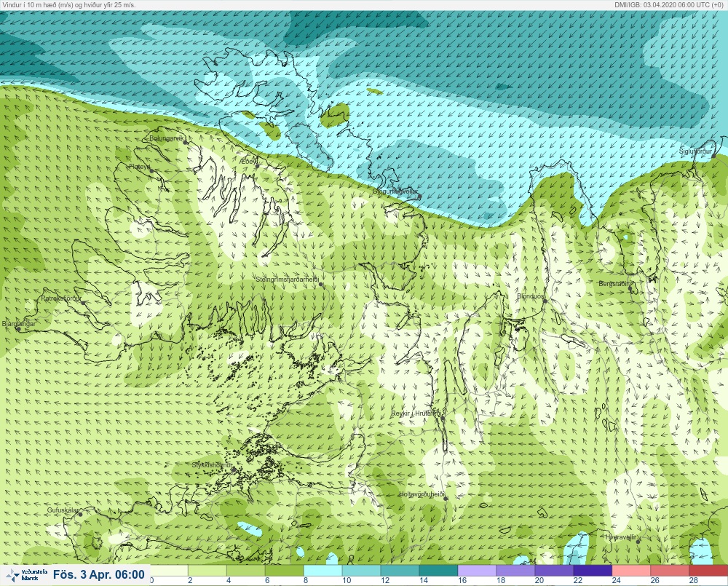Pick the 6–8 m/s dark green swatch

point(284,570)
